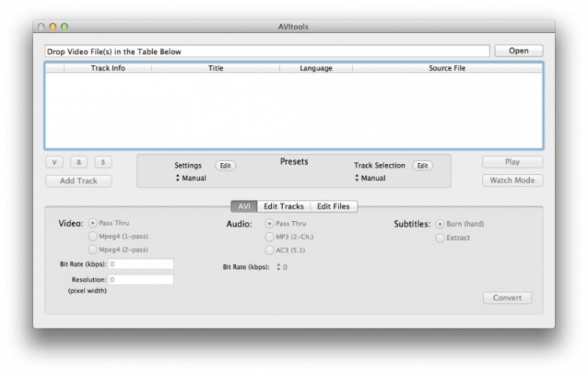588x374 pixels.
Task: Select Audio Pass Thru radio button
Action: [x=269, y=223]
